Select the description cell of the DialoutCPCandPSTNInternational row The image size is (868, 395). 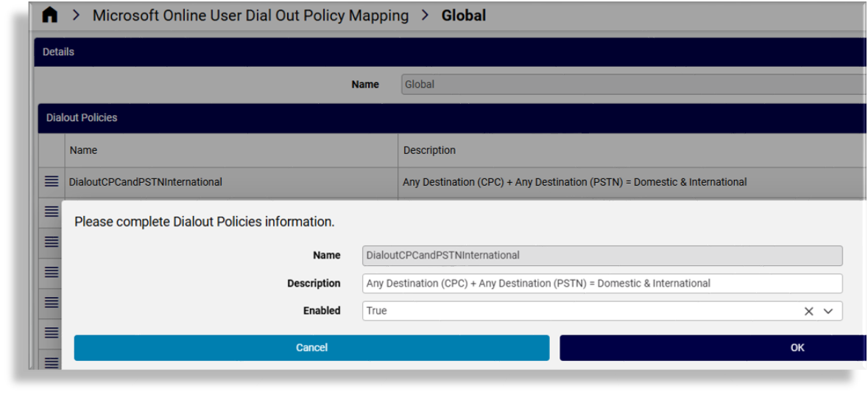click(632, 182)
